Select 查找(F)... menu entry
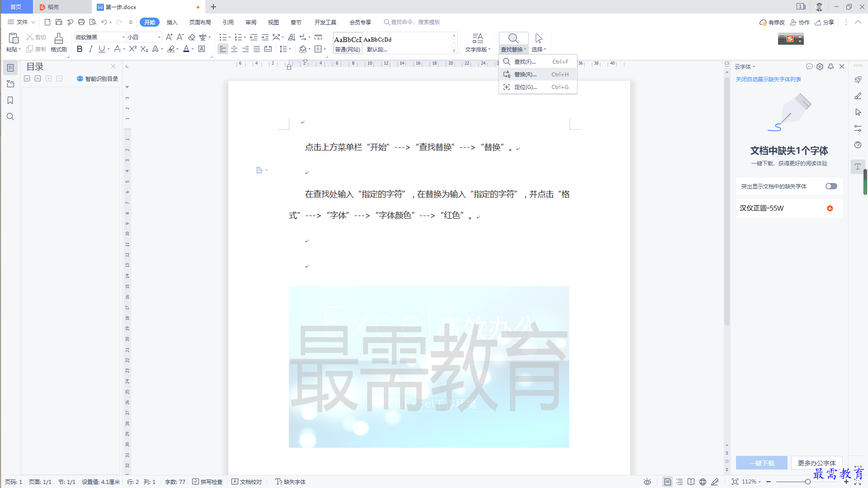This screenshot has height=488, width=868. [x=538, y=62]
